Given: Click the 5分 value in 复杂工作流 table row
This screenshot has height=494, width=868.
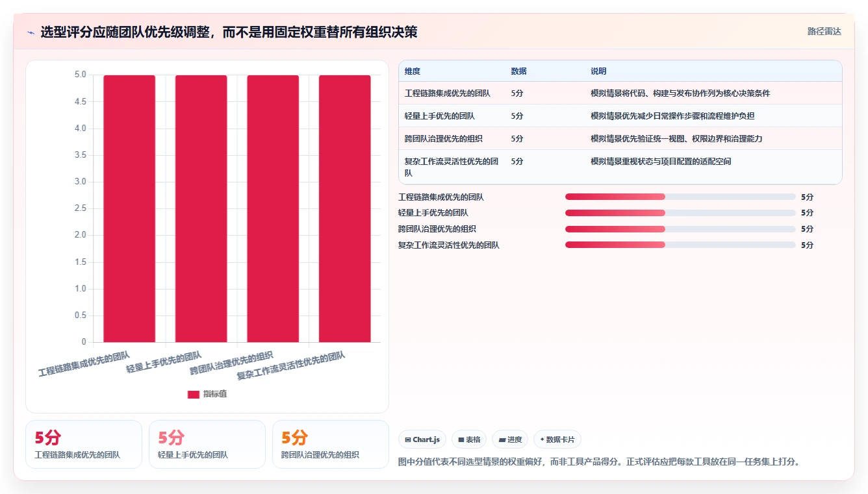Looking at the screenshot, I should point(517,162).
